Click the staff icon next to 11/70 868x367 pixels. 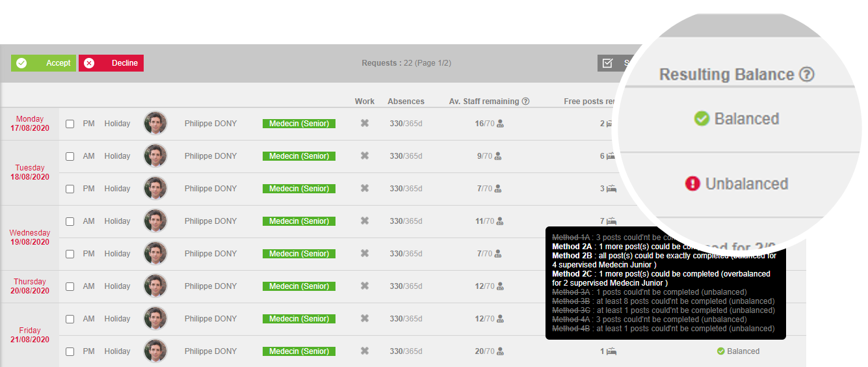coord(500,221)
